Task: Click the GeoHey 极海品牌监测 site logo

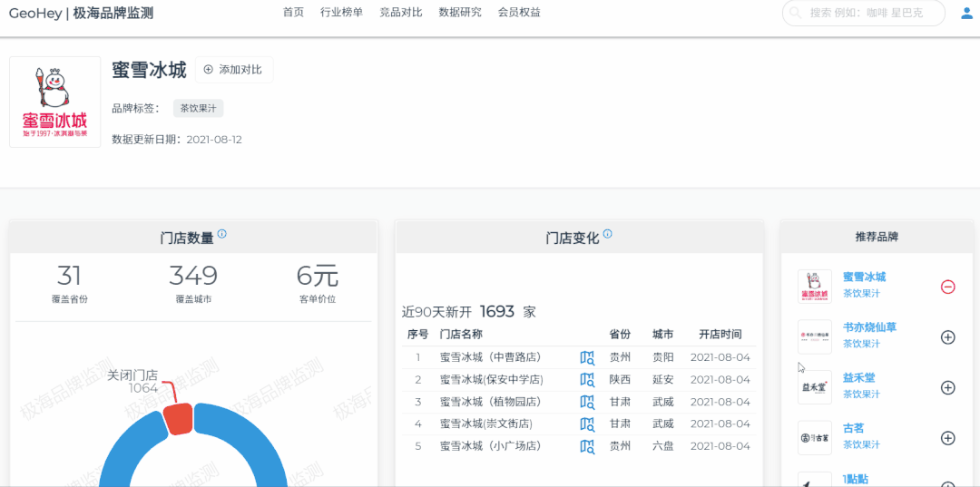Action: (x=82, y=13)
